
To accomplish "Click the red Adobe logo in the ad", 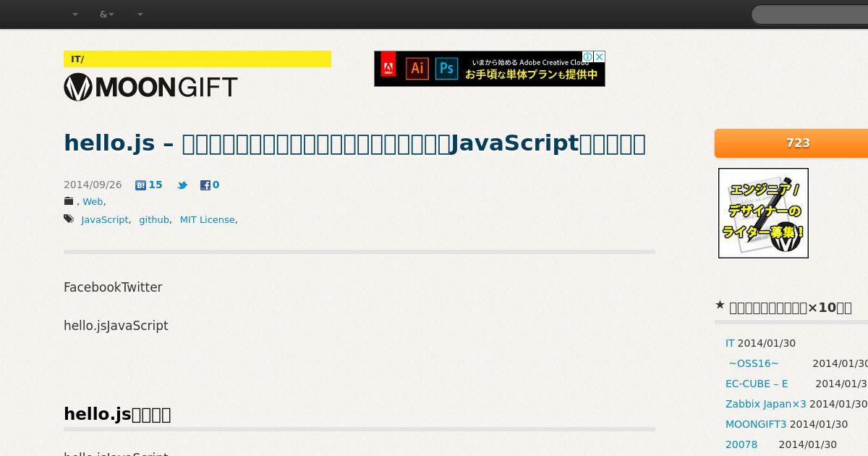I will 388,64.
